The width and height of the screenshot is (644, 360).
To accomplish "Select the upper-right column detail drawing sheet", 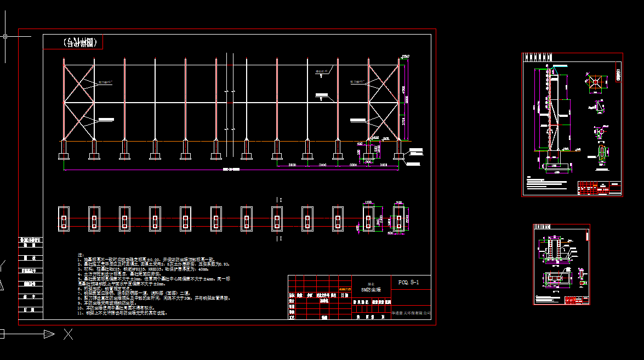I will [x=572, y=125].
